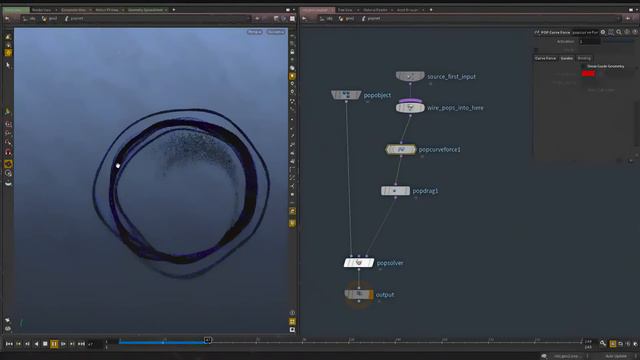Click the highlighted display option in right toolbar
Image resolution: width=640 pixels, height=360 pixels.
pyautogui.click(x=292, y=76)
